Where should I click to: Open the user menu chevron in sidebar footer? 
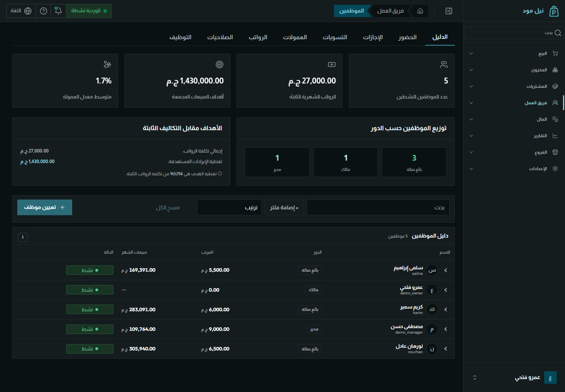click(x=475, y=377)
